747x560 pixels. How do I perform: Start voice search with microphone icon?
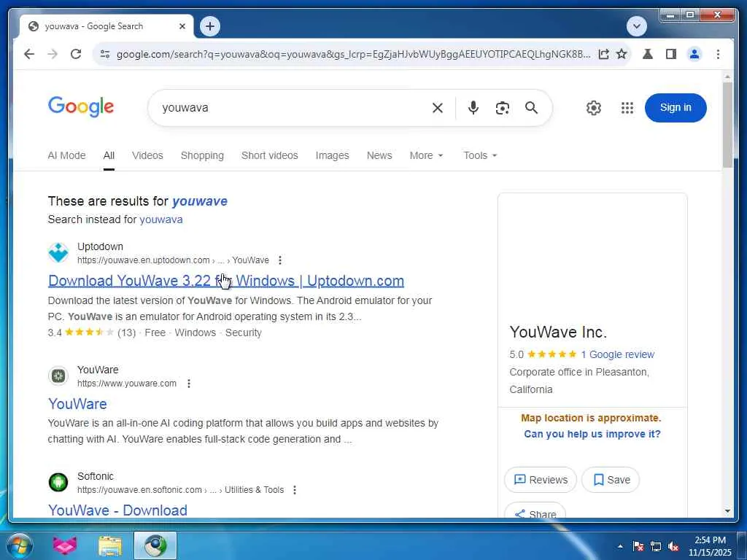(x=473, y=108)
